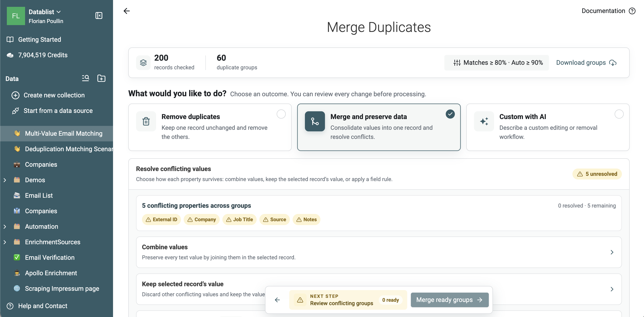Click the 5 unresolved badge
The height and width of the screenshot is (317, 644).
coord(597,174)
